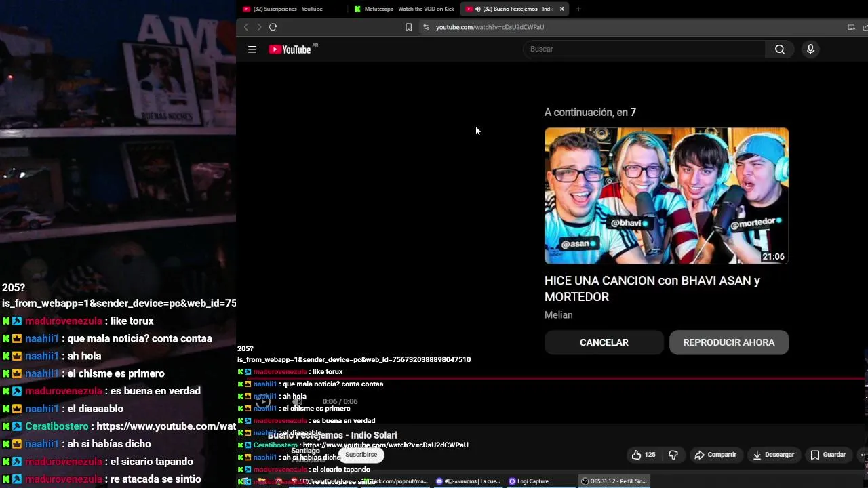This screenshot has width=868, height=488.
Task: Switch to Matutezapa Kick VOD tab
Action: pyautogui.click(x=404, y=9)
